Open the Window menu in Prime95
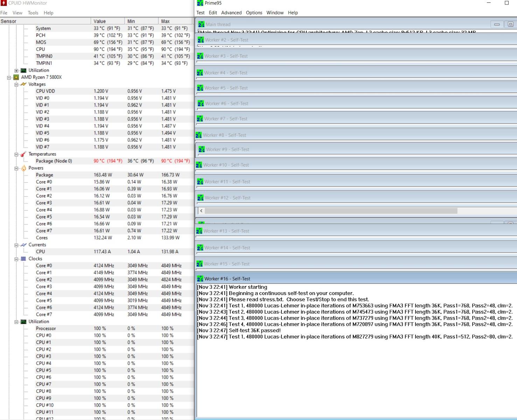This screenshot has width=517, height=420. point(275,13)
